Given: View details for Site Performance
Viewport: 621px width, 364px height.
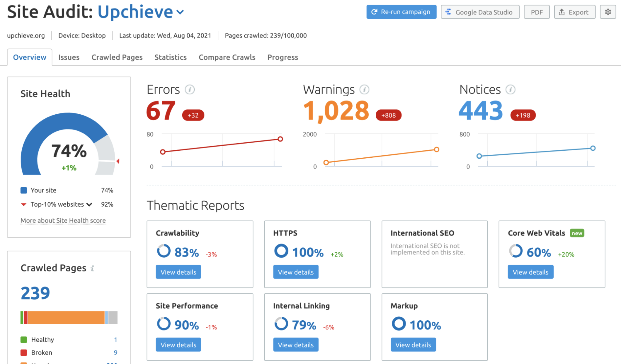Looking at the screenshot, I should 178,345.
